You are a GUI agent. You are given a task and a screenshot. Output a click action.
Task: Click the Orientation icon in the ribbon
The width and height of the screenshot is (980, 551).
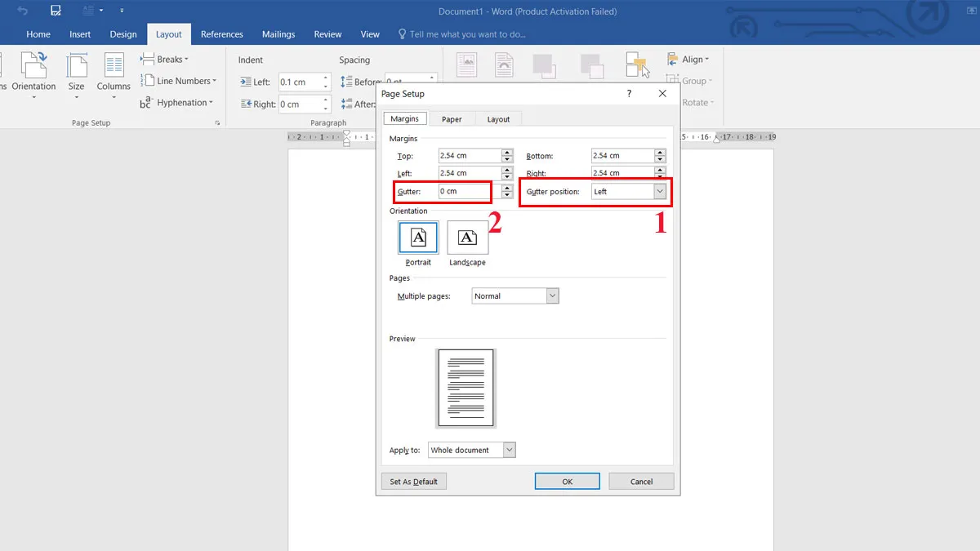33,66
